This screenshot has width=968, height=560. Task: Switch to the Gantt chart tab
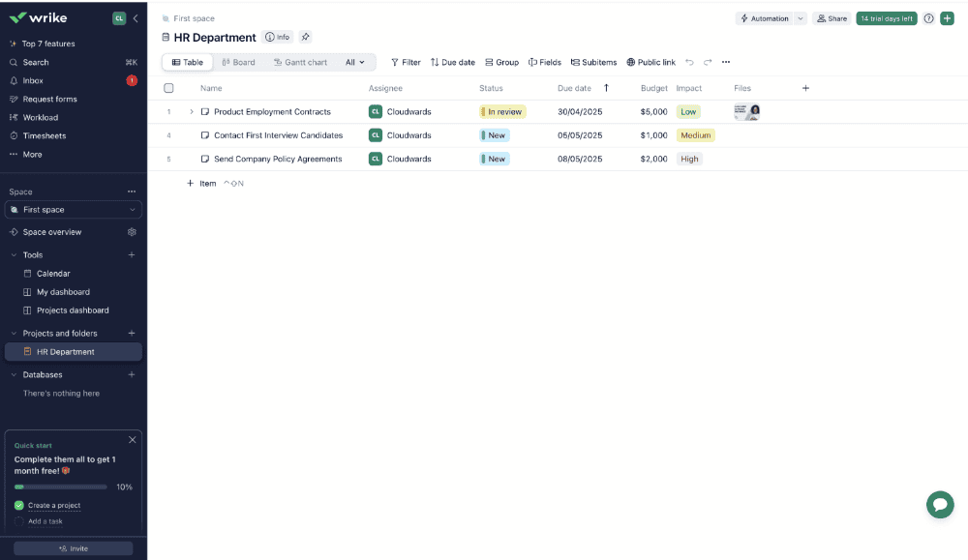point(300,62)
